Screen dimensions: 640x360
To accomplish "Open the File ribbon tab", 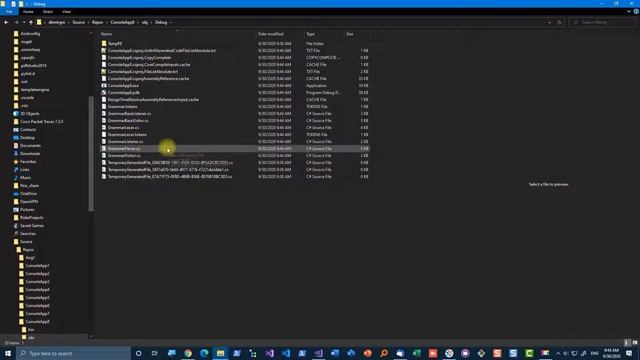I will (x=9, y=12).
